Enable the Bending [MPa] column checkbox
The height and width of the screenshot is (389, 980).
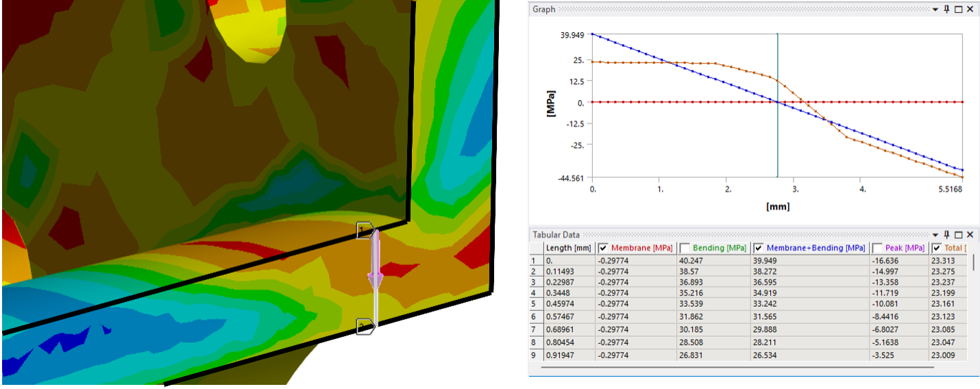click(685, 248)
